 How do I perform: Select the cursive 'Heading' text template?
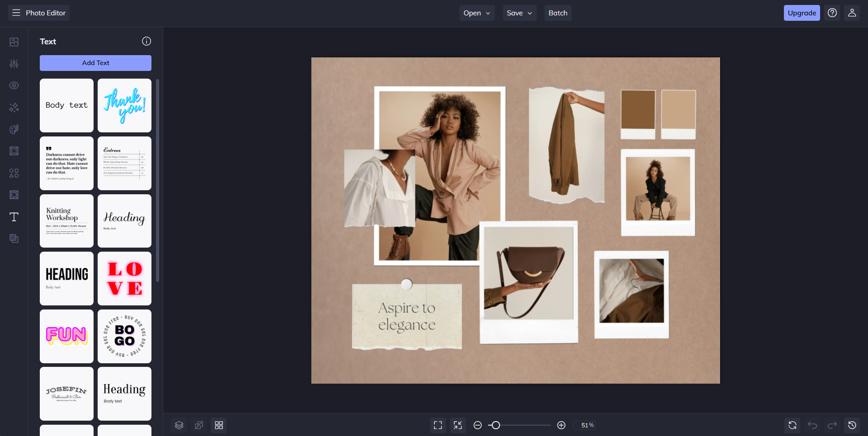(x=124, y=221)
